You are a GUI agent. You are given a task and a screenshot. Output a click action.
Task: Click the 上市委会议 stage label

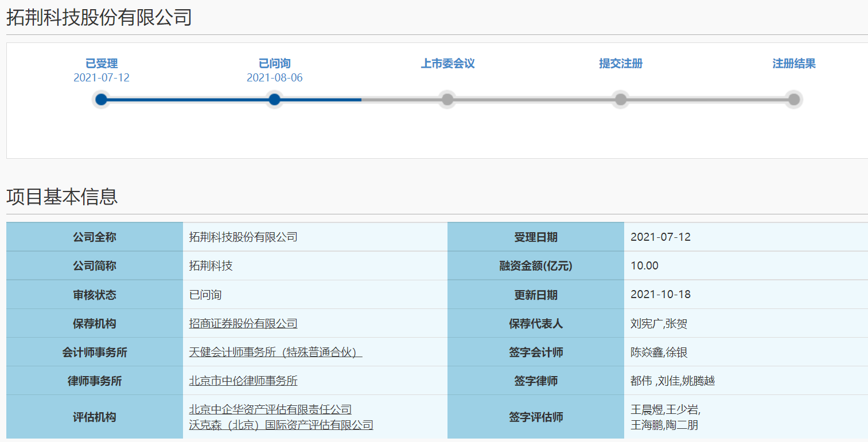point(447,64)
